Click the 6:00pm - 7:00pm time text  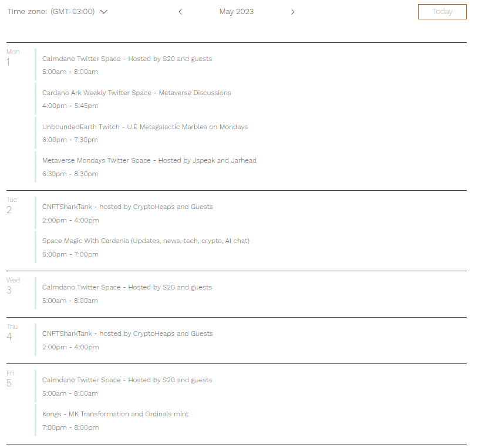(x=70, y=255)
